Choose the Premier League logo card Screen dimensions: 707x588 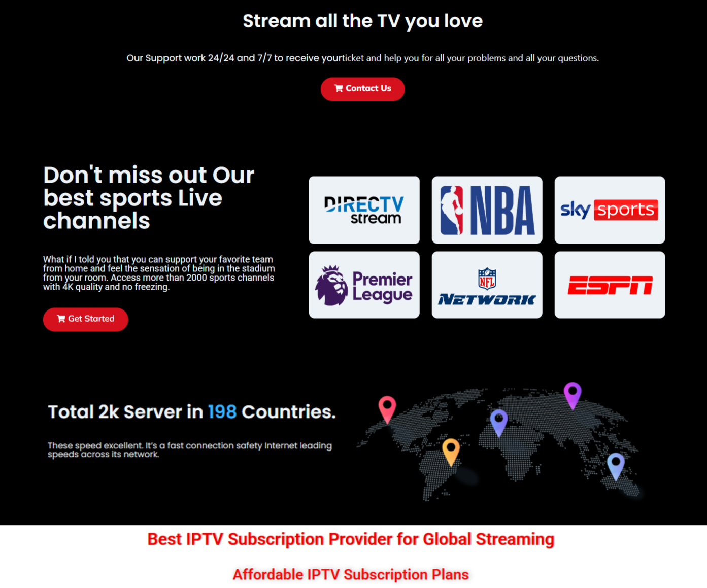(x=364, y=285)
